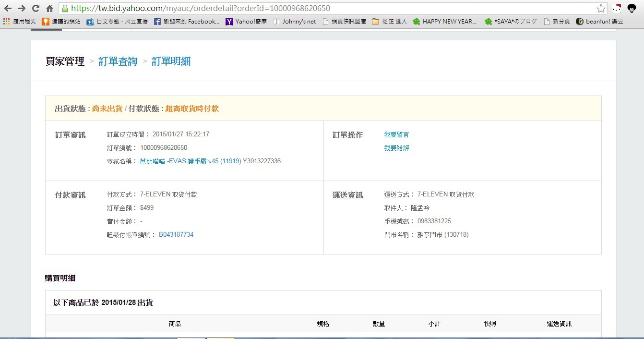Click the 運送資訊 column header in table
Image resolution: width=644 pixels, height=339 pixels.
coord(559,324)
